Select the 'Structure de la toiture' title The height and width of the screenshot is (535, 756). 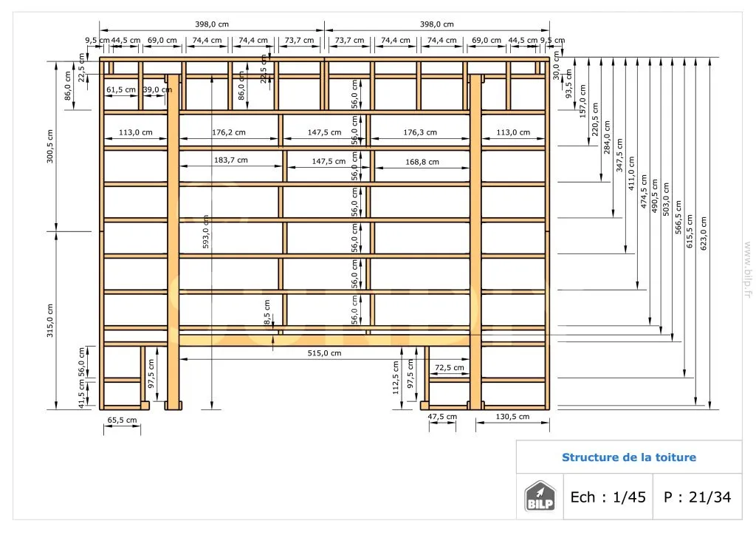click(x=628, y=457)
